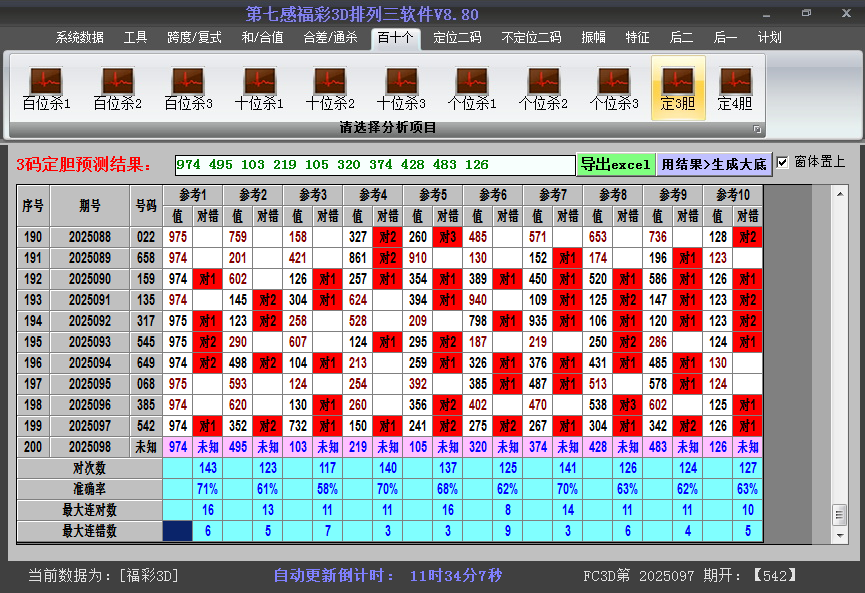Switch to the 特征 tab
This screenshot has height=593, width=865.
click(638, 38)
